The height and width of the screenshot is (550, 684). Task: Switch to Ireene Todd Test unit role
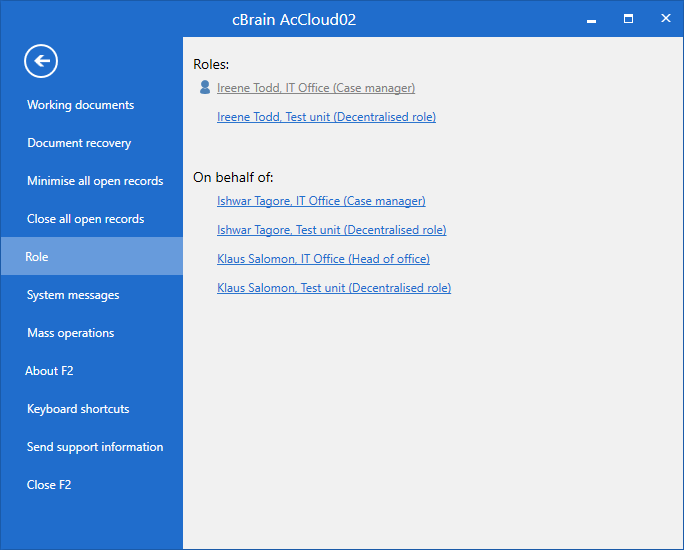click(x=326, y=117)
